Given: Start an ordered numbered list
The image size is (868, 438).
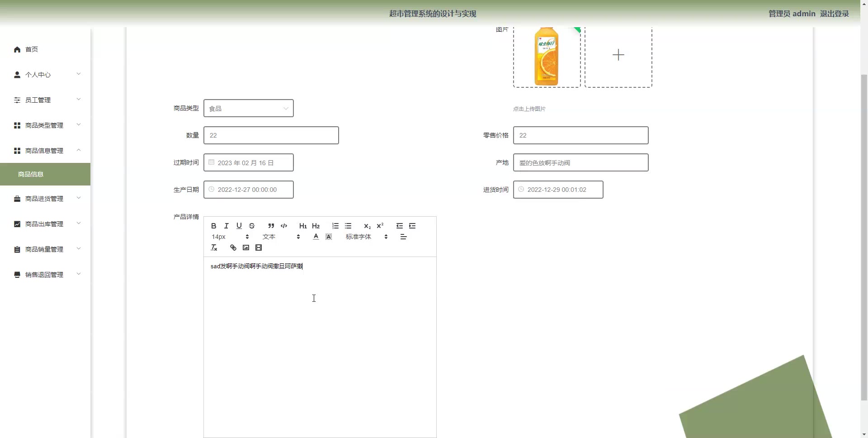Looking at the screenshot, I should pyautogui.click(x=335, y=226).
